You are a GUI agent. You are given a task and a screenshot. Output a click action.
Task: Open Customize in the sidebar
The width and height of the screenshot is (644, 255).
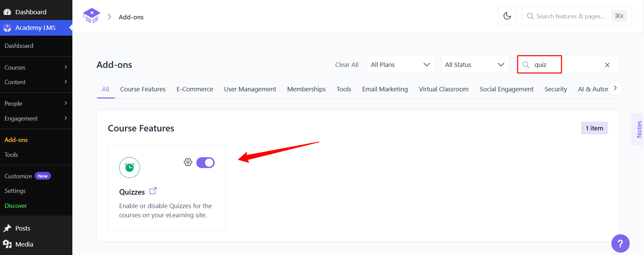18,176
